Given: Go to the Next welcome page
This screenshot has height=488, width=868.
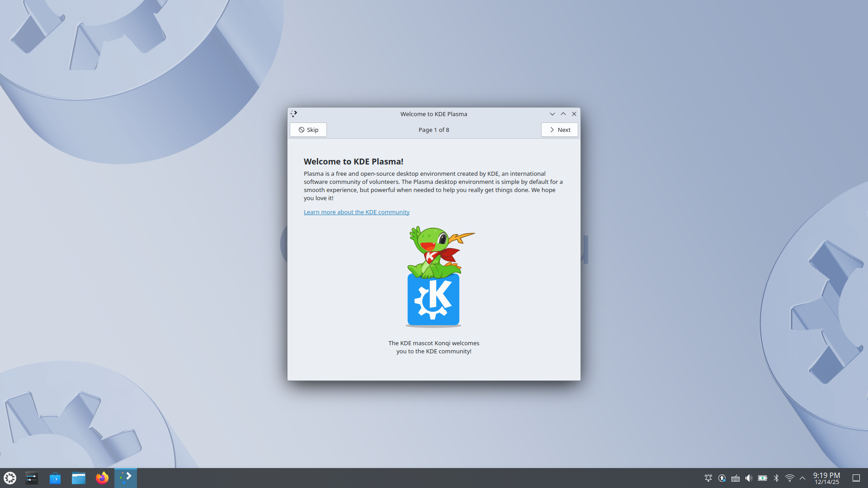Looking at the screenshot, I should pos(559,130).
